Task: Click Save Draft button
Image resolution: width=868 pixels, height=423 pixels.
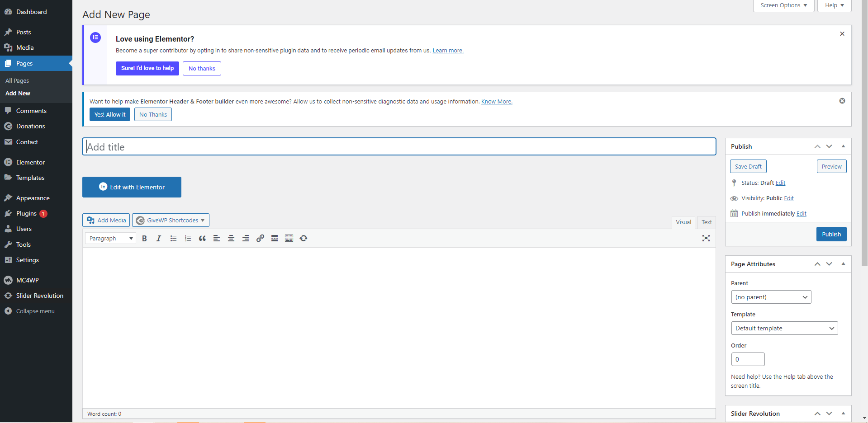Action: pos(748,166)
